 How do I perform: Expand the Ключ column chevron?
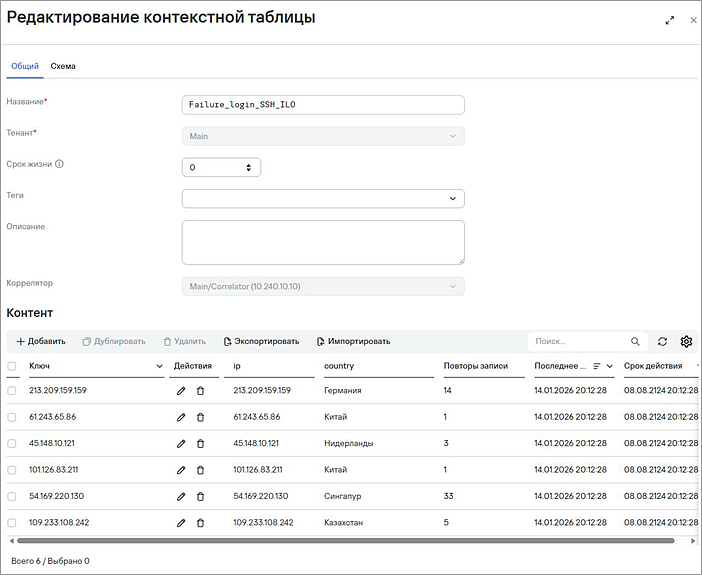(159, 366)
